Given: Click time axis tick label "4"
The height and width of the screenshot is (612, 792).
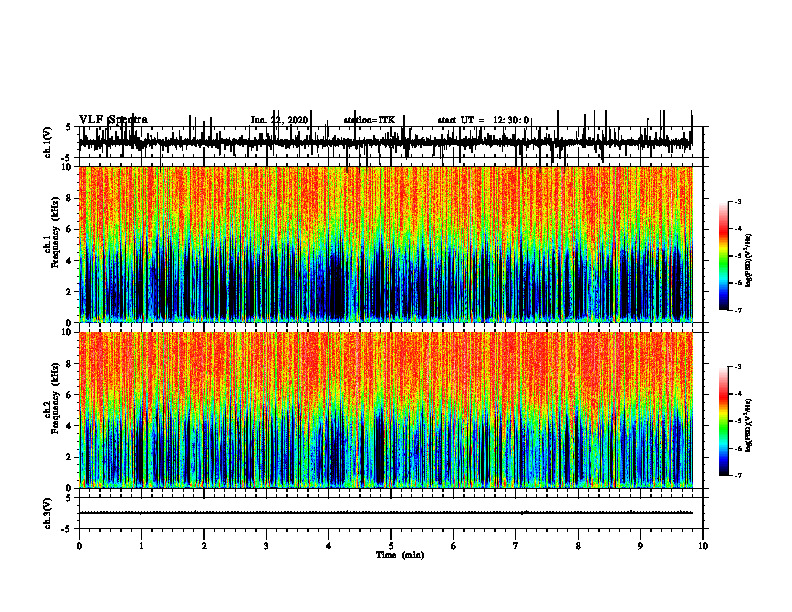Looking at the screenshot, I should pyautogui.click(x=329, y=546).
